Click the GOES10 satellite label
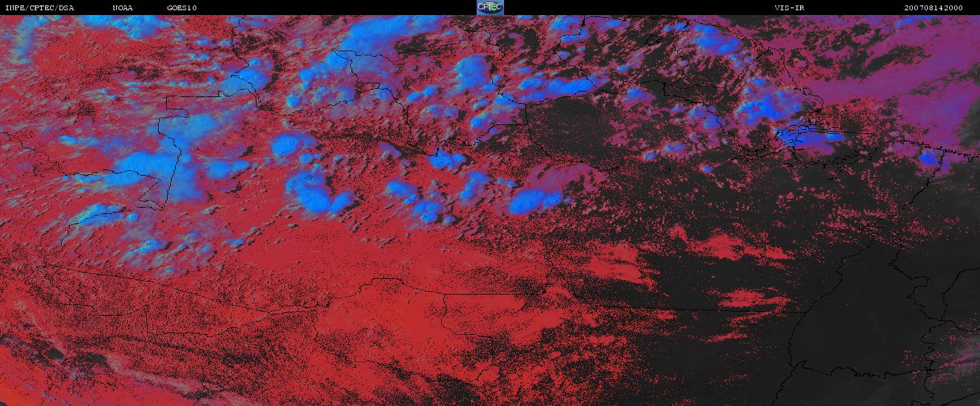 click(x=182, y=8)
